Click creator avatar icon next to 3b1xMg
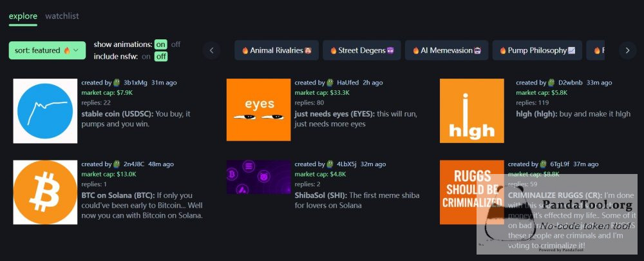Image resolution: width=644 pixels, height=261 pixels. [117, 82]
